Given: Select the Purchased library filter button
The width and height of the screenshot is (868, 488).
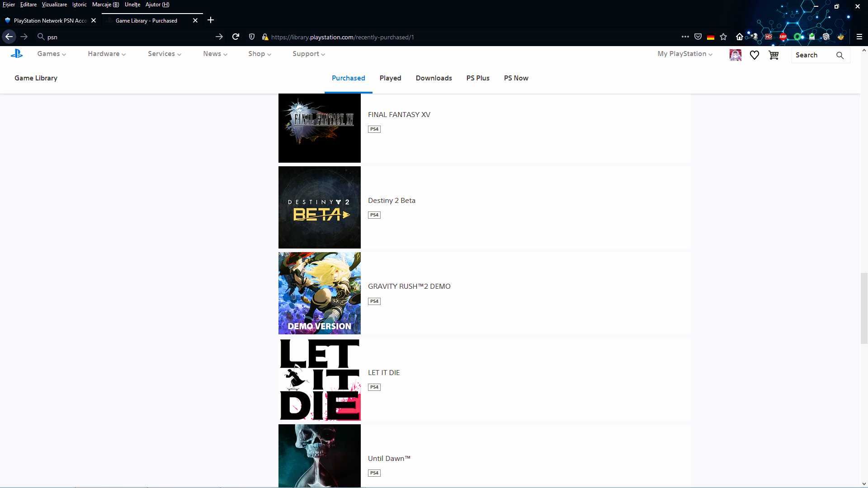Looking at the screenshot, I should click(348, 78).
